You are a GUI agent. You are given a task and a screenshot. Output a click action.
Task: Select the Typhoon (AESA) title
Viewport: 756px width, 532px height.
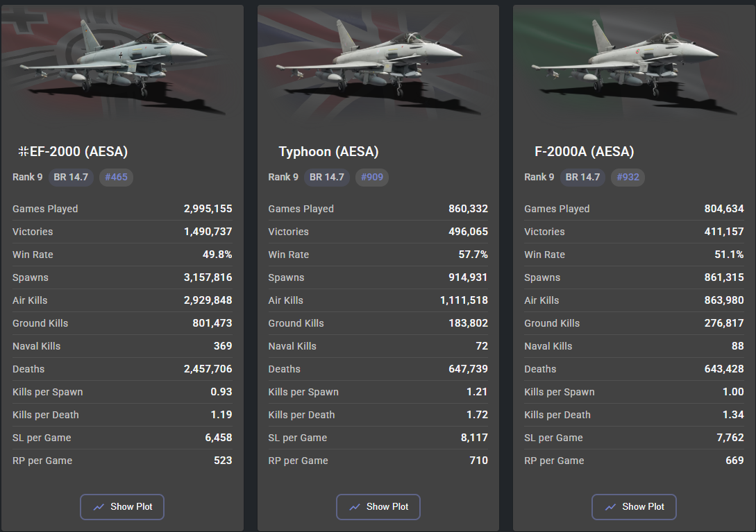(x=329, y=152)
